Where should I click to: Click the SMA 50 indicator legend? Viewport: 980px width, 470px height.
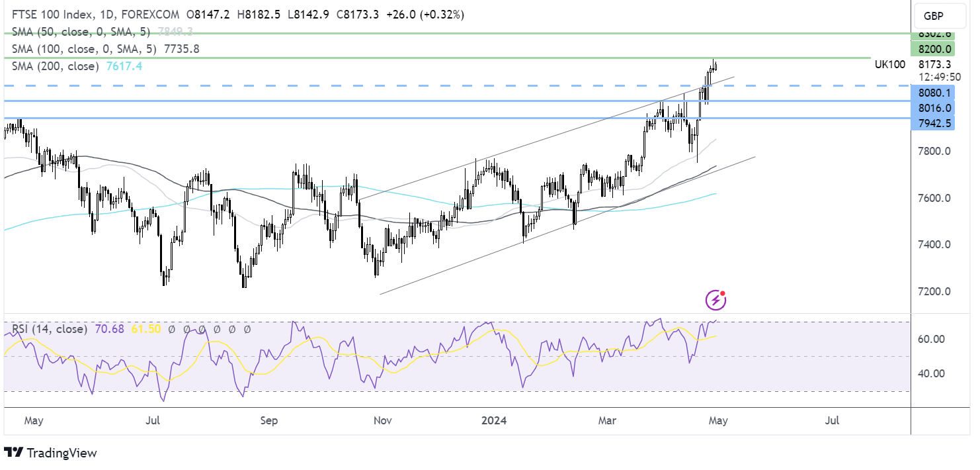coord(81,31)
